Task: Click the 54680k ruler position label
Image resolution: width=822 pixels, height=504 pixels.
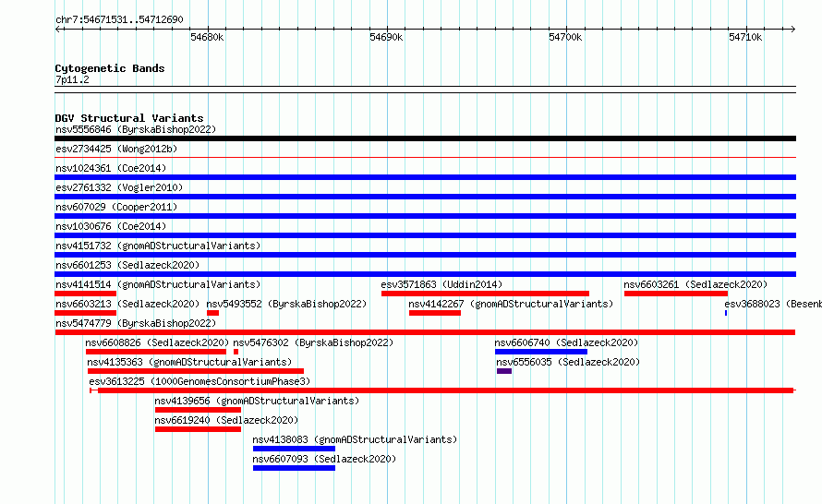Action: pyautogui.click(x=207, y=37)
